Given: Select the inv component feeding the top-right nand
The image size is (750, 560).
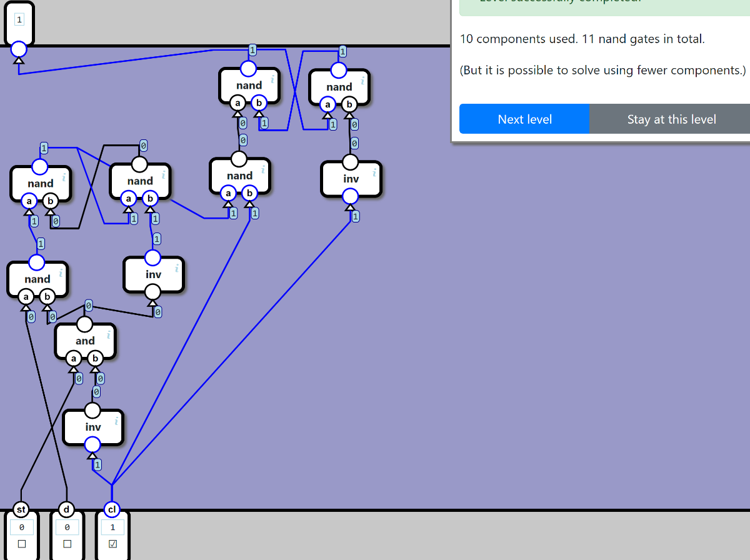Looking at the screenshot, I should point(351,179).
